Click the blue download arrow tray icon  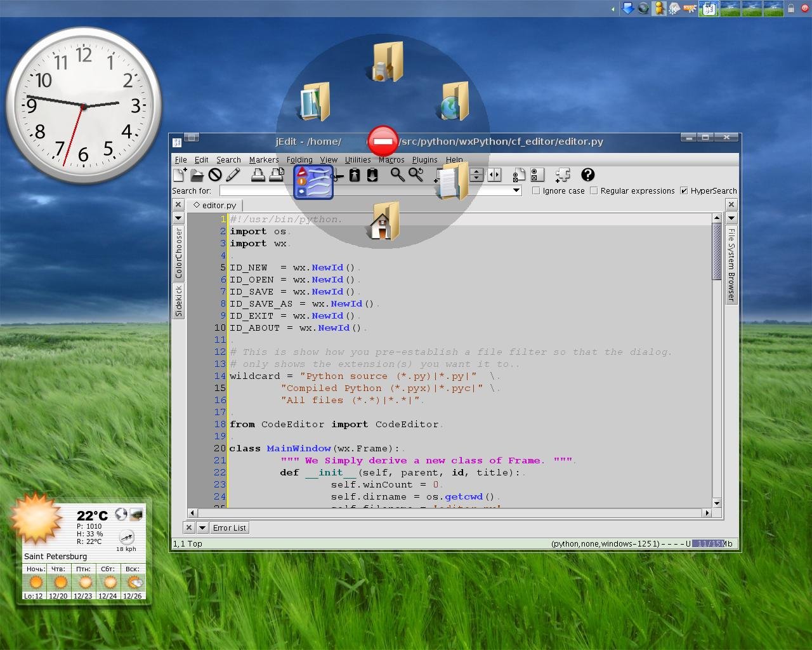click(x=628, y=8)
